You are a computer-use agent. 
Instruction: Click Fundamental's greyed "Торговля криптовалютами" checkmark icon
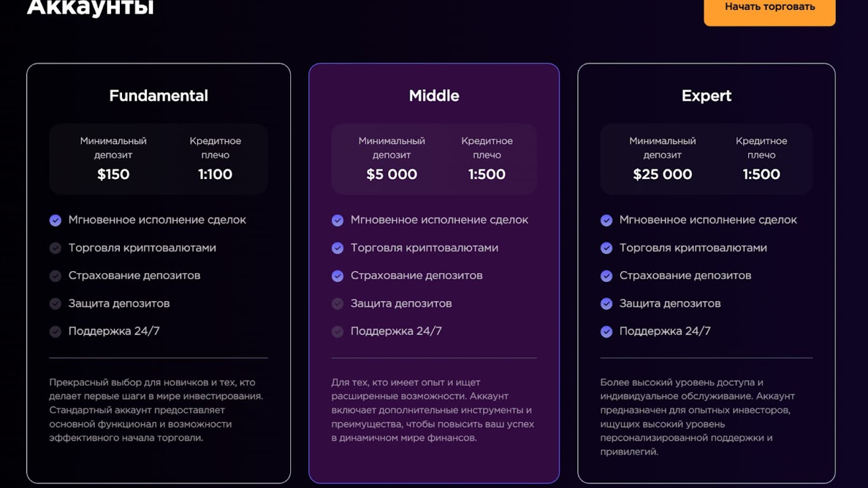tap(55, 248)
